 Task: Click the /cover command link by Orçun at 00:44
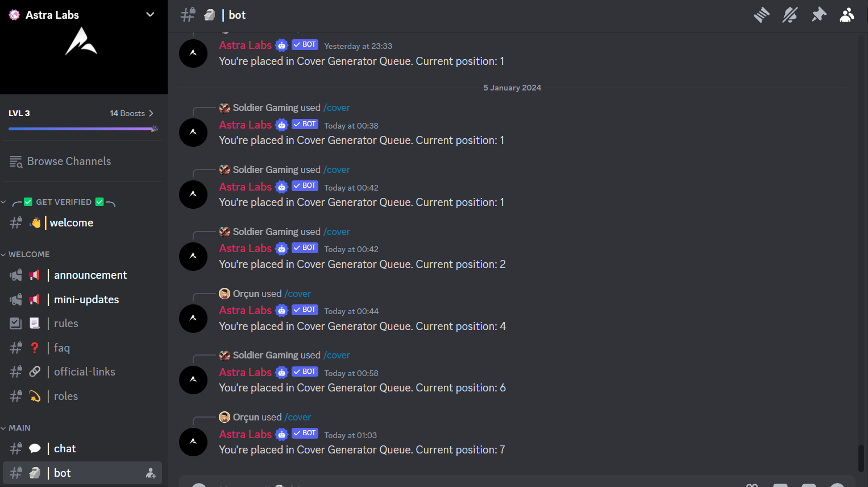coord(298,294)
